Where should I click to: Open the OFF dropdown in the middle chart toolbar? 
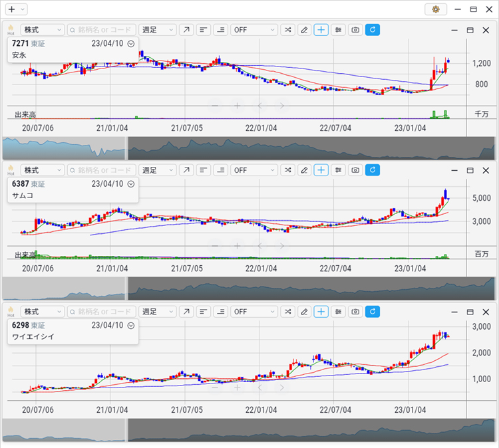pyautogui.click(x=253, y=170)
